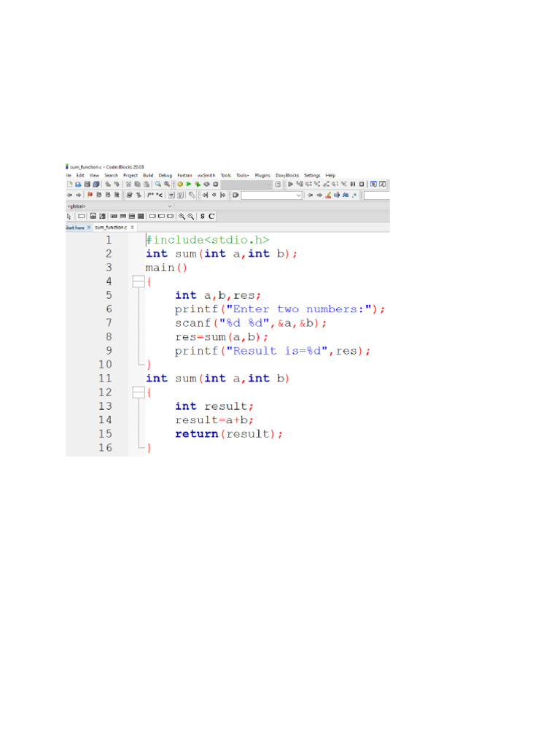Open the Plugins menu
Viewport: 560px width, 747px height.
coord(262,175)
